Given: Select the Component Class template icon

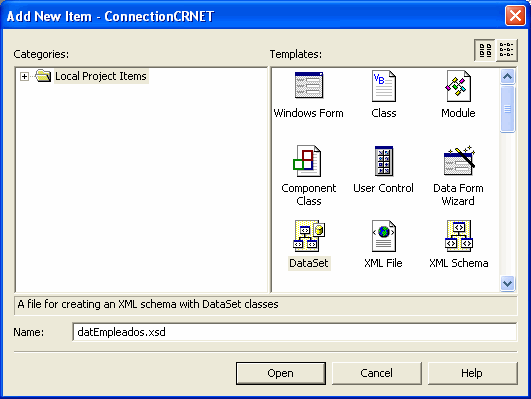Looking at the screenshot, I should pos(307,161).
